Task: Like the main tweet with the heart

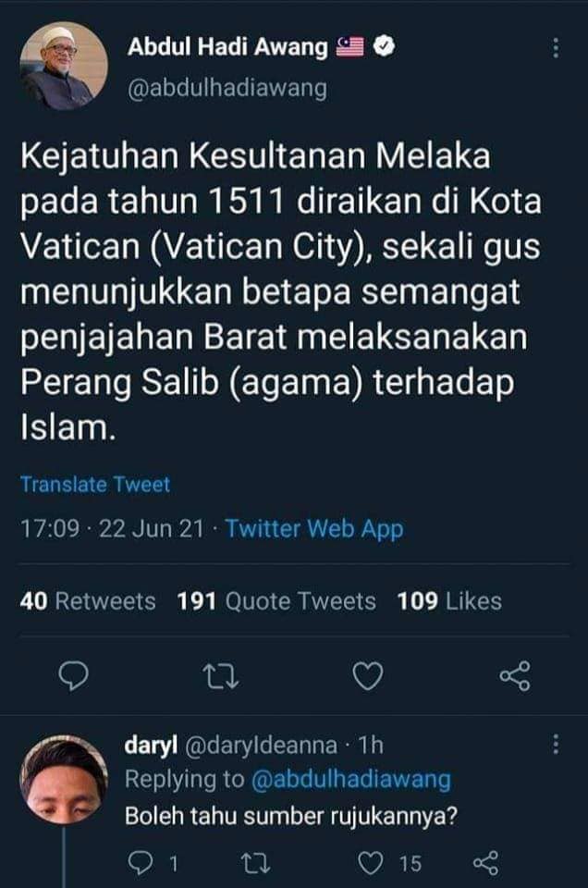Action: point(368,676)
